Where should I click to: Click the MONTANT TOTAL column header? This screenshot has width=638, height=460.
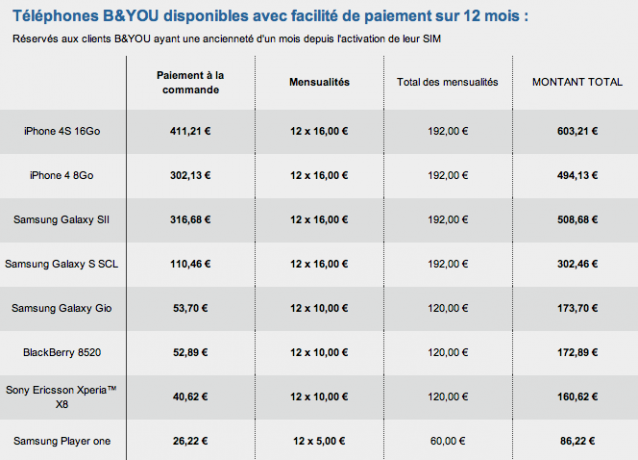click(x=577, y=82)
